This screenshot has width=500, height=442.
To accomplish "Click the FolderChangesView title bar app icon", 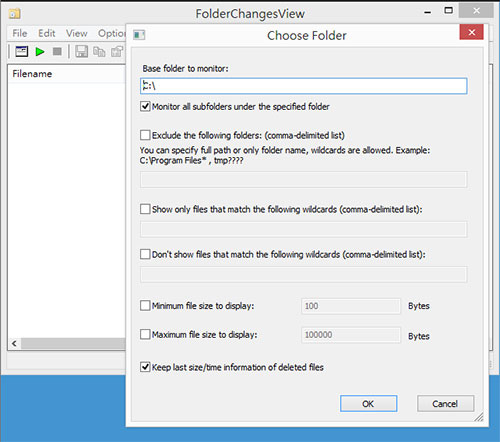I will coord(14,14).
